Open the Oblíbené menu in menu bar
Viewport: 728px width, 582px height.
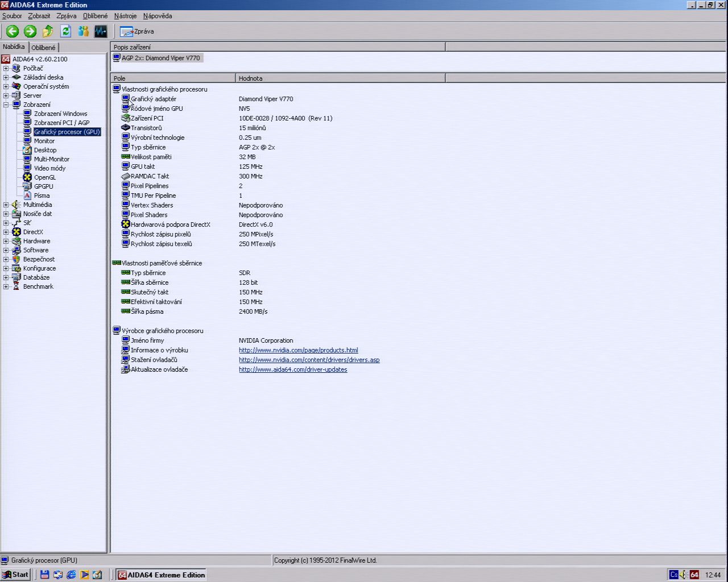(x=95, y=16)
